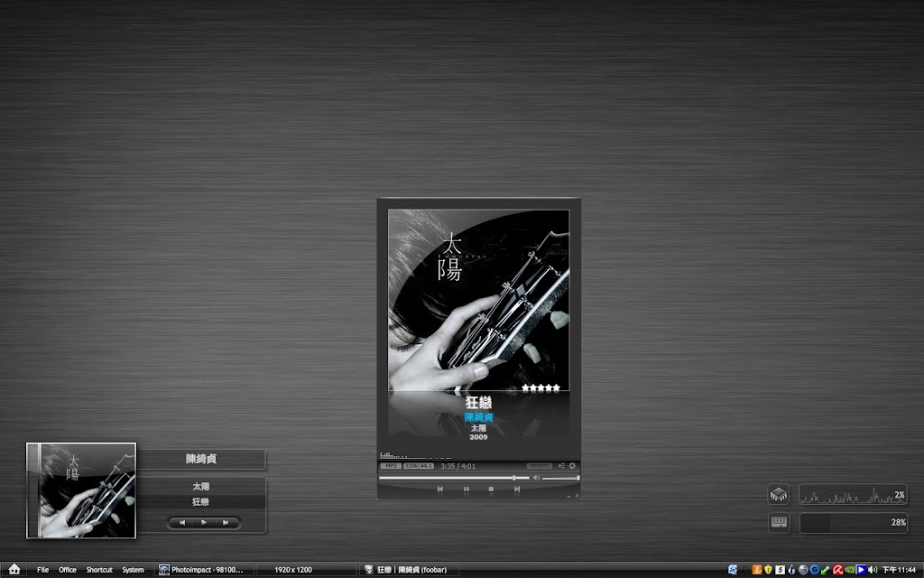Toggle the REPEAT mode button
Screen dimensions: 924x578
(540, 466)
